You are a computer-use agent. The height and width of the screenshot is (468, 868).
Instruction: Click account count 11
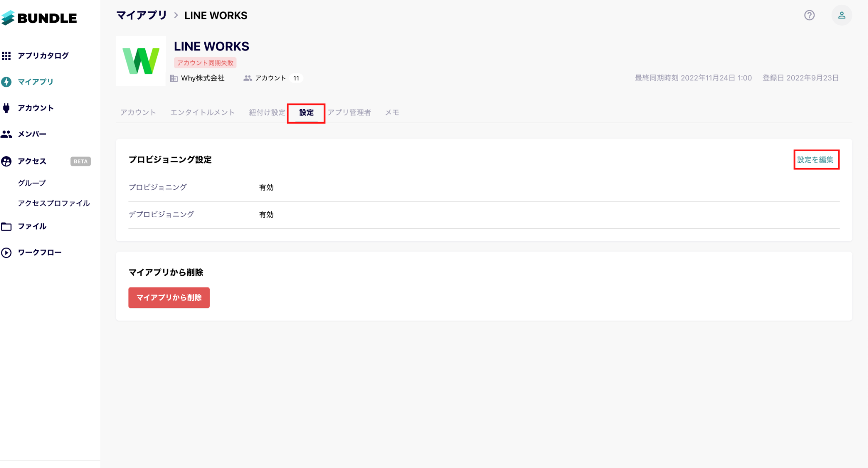(296, 78)
